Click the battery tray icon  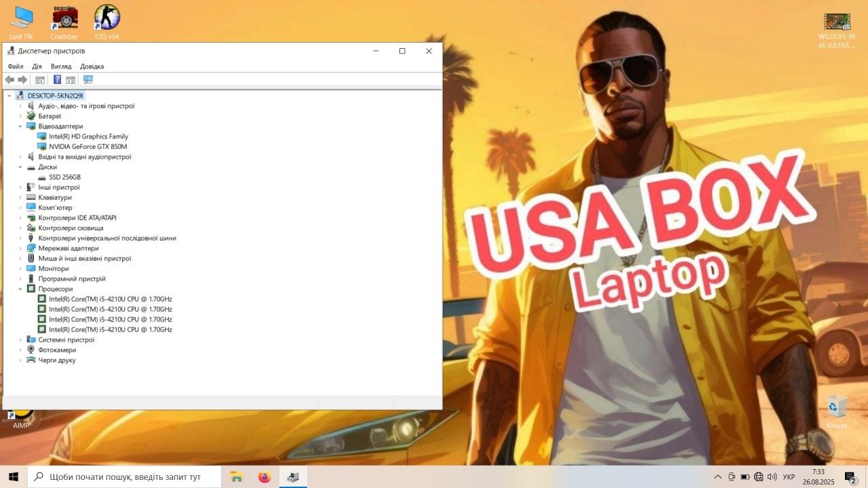[x=745, y=476]
